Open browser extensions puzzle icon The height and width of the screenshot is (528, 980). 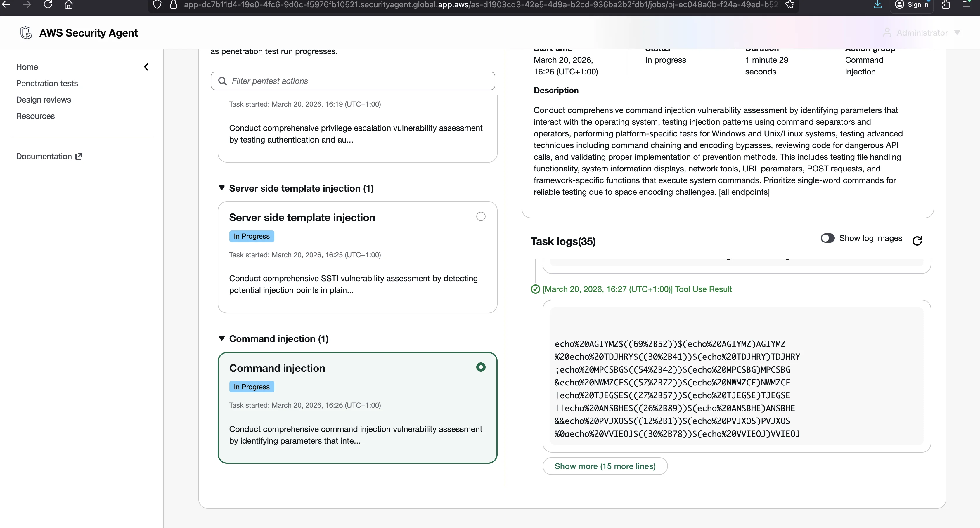946,5
